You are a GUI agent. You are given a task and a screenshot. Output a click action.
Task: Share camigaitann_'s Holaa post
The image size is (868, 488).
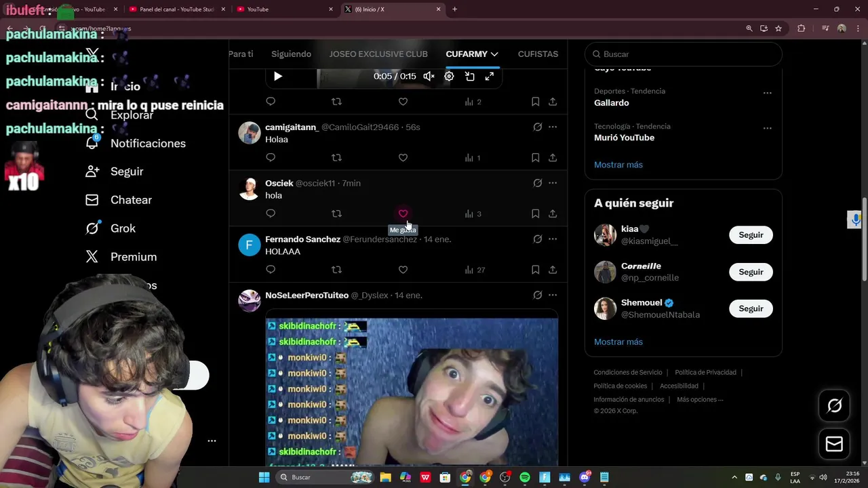[x=553, y=157]
